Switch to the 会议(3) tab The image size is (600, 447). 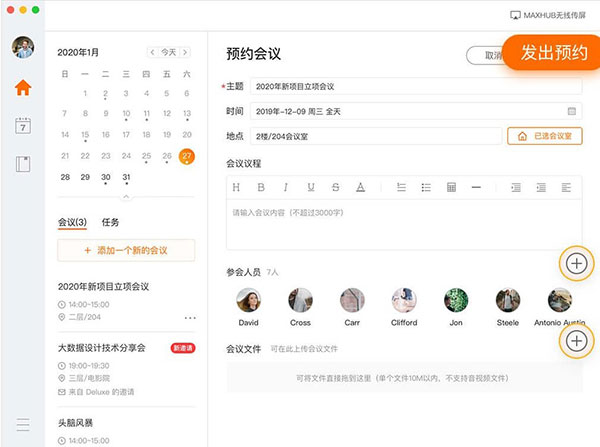pyautogui.click(x=73, y=222)
